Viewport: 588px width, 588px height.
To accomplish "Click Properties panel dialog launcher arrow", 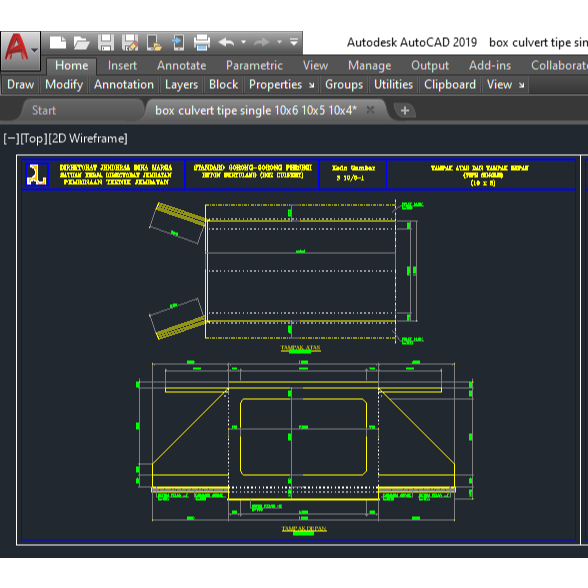I will point(312,86).
